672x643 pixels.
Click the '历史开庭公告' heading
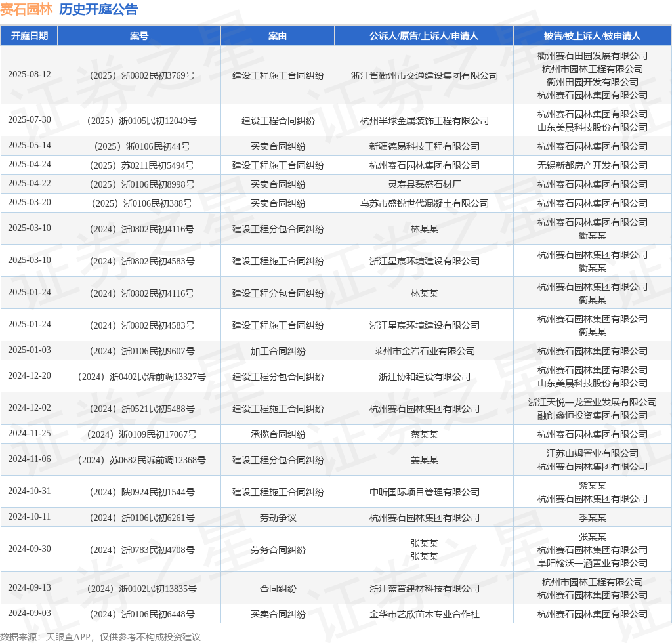(98, 9)
